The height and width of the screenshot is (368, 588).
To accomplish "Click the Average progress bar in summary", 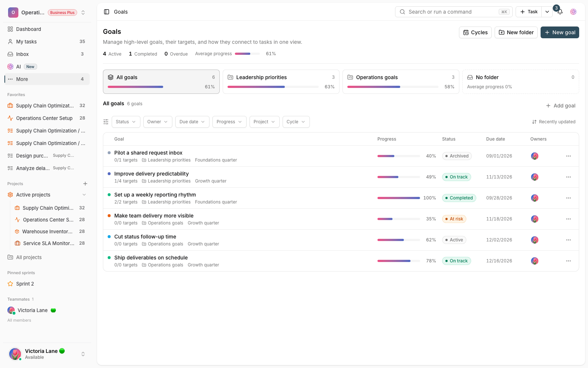I will coord(248,54).
